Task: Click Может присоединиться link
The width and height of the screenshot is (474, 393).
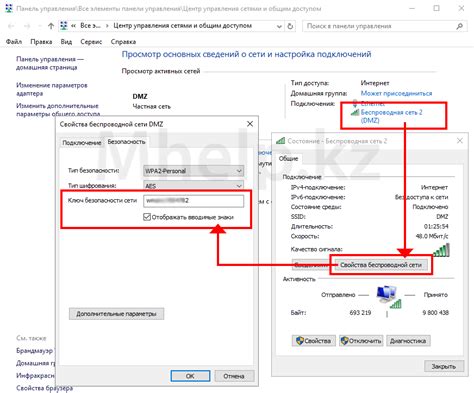Action: pyautogui.click(x=396, y=93)
